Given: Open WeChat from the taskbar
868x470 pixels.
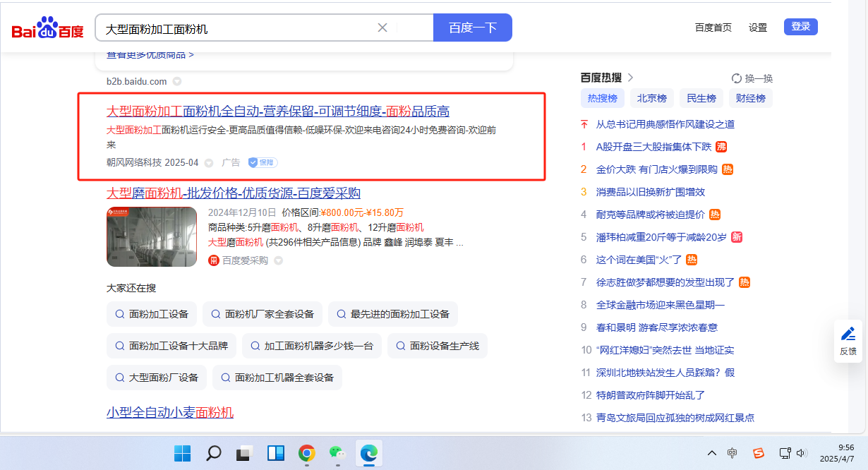Looking at the screenshot, I should coord(337,453).
